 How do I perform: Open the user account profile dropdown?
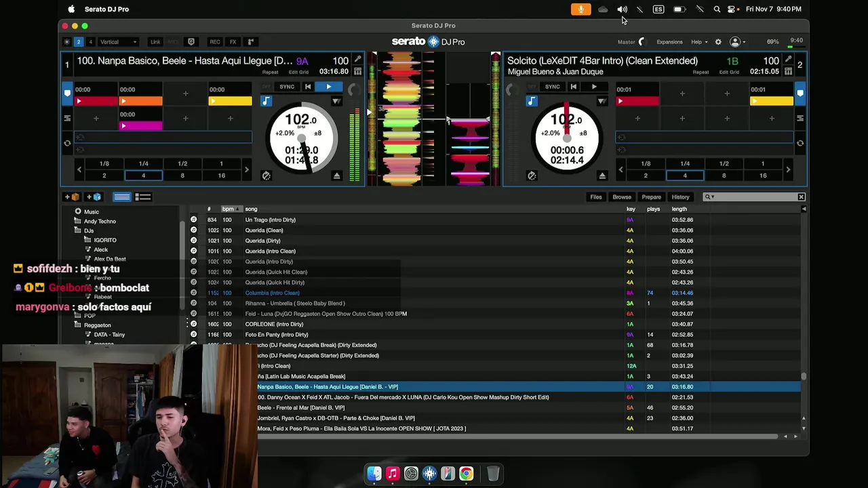coord(737,42)
